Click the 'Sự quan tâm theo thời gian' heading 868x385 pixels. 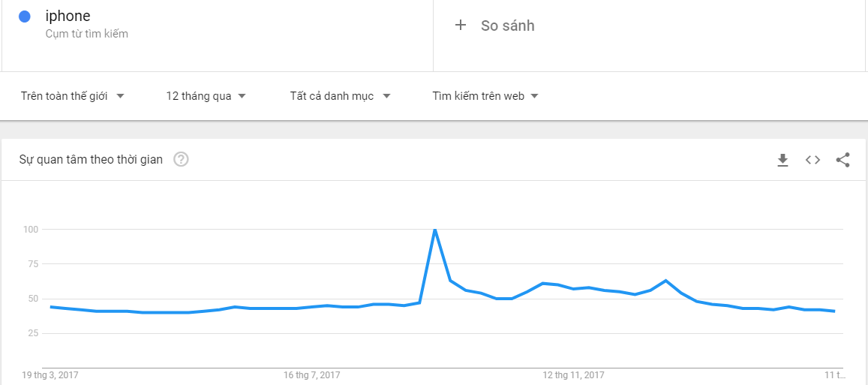pyautogui.click(x=91, y=159)
